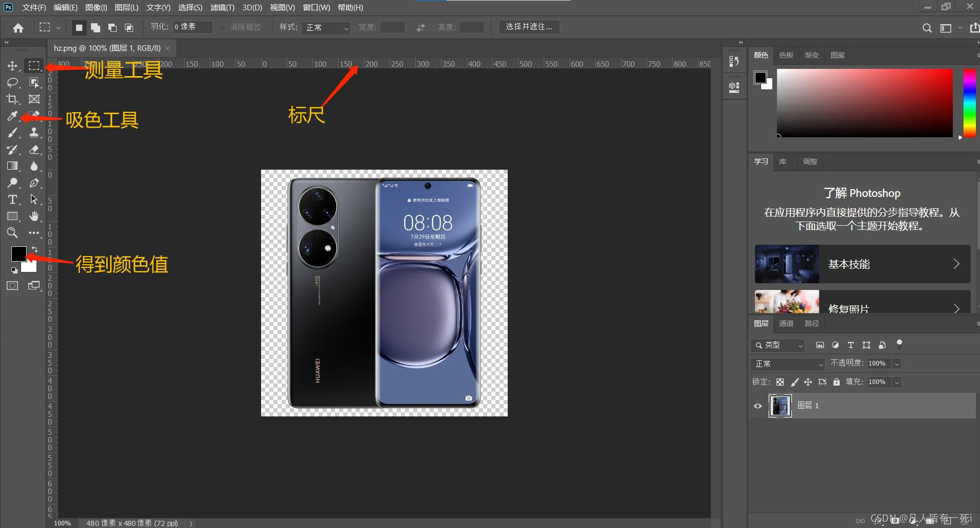Open the Change Screen Mode button
This screenshot has height=528, width=980.
pyautogui.click(x=34, y=286)
